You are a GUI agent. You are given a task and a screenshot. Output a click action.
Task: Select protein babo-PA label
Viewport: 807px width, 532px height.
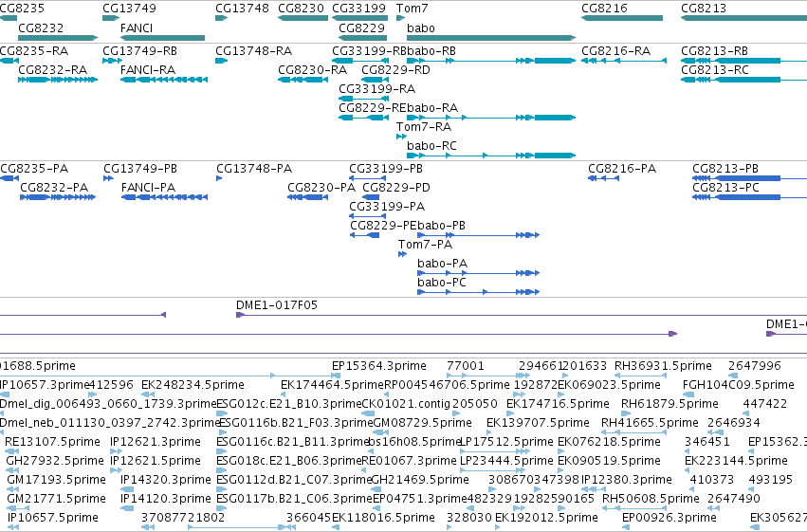[442, 263]
